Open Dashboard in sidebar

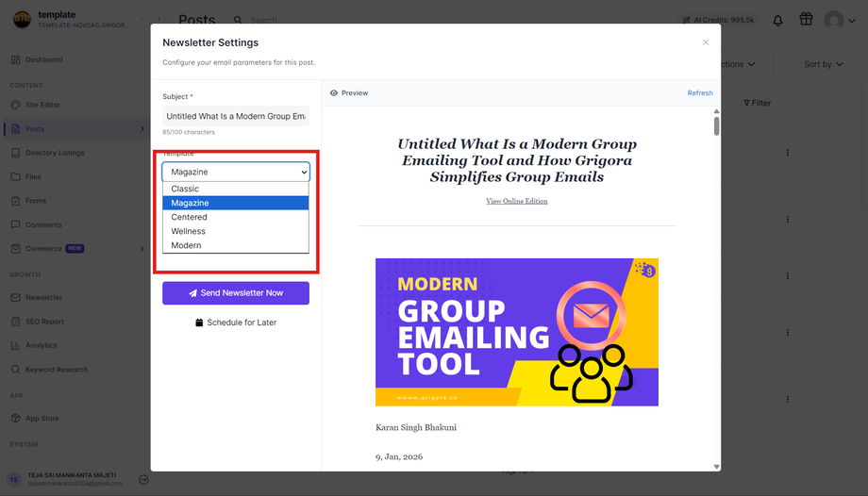pyautogui.click(x=44, y=59)
